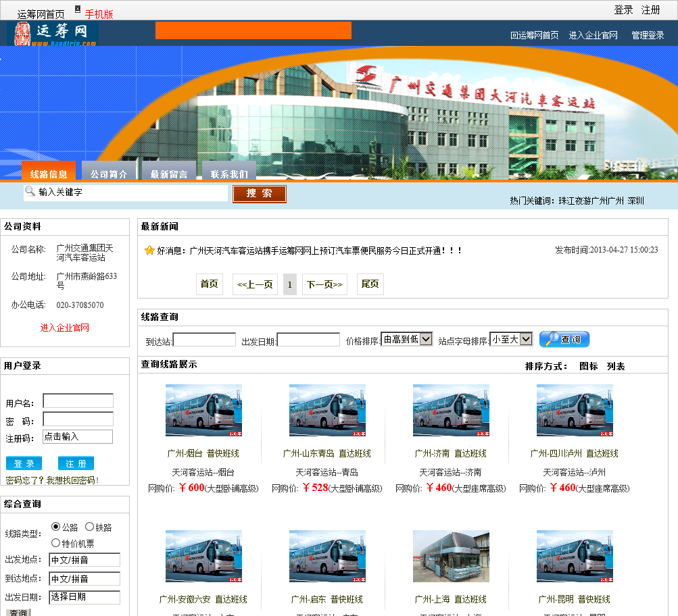The width and height of the screenshot is (678, 616).
Task: Click the magnifier icon in keyword search box
Action: (30, 190)
